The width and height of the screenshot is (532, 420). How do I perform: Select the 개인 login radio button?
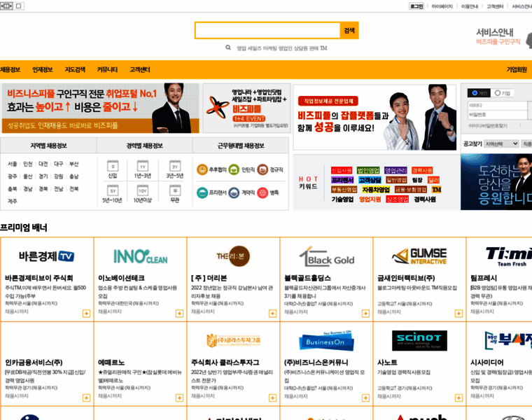point(475,93)
